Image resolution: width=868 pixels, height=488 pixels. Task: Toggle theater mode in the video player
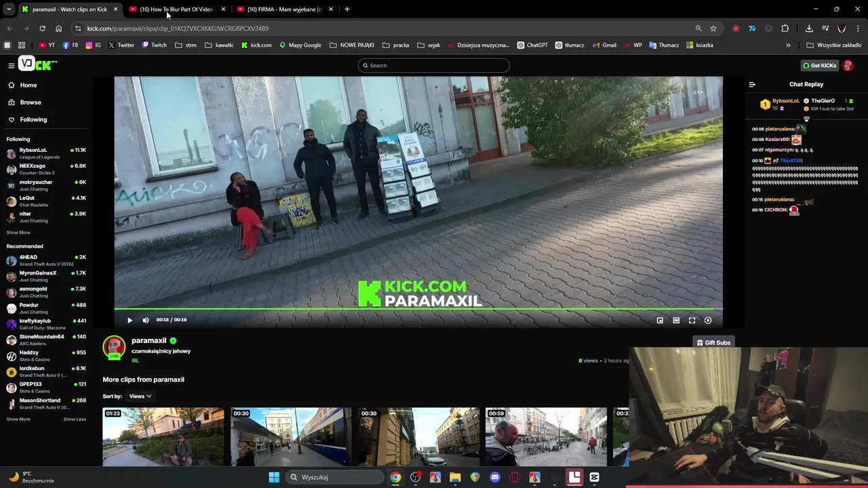pyautogui.click(x=676, y=320)
